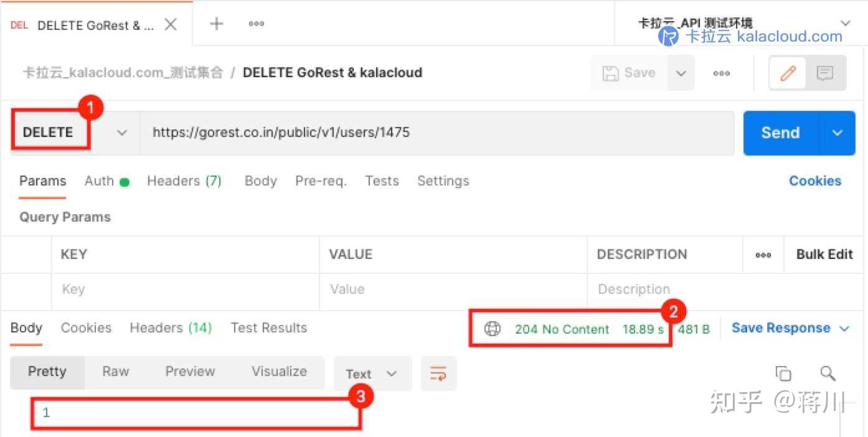
Task: Open the comments icon next to the pencil
Action: click(825, 73)
